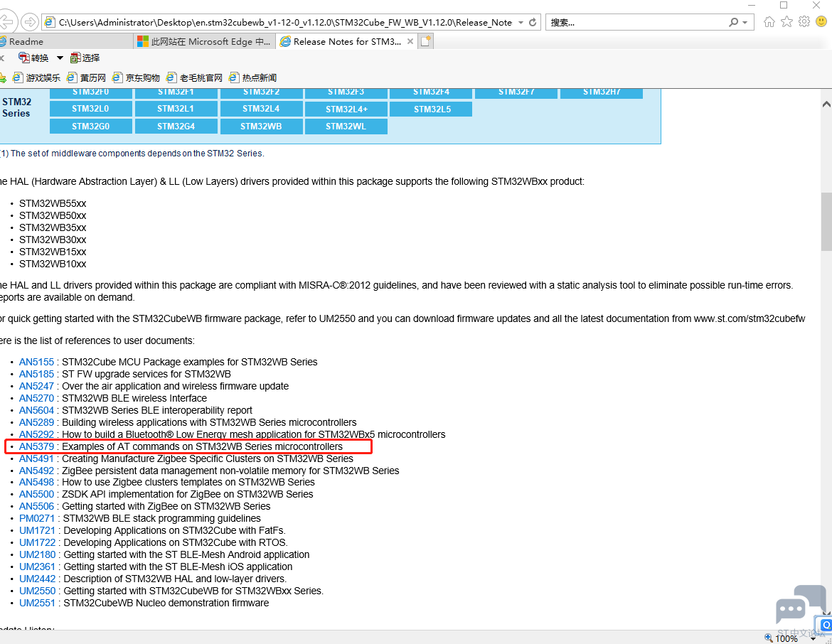Click the vertical scrollbar thumb

tap(826, 222)
